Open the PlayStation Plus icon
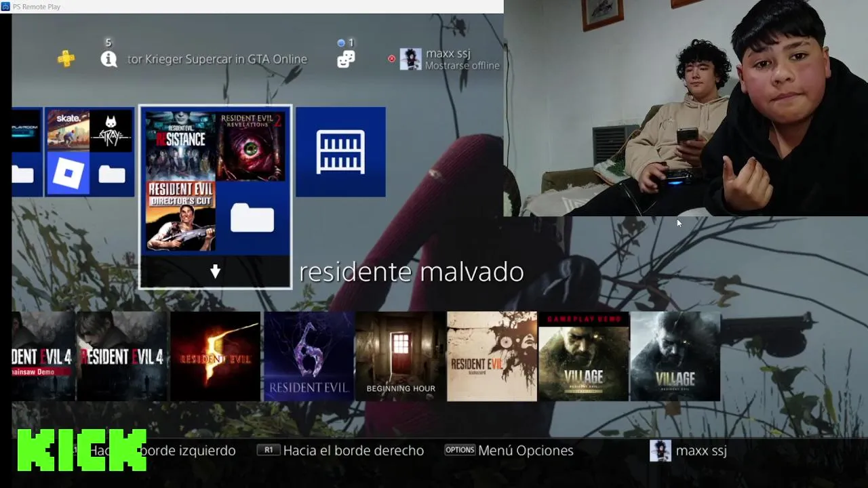 (x=66, y=59)
